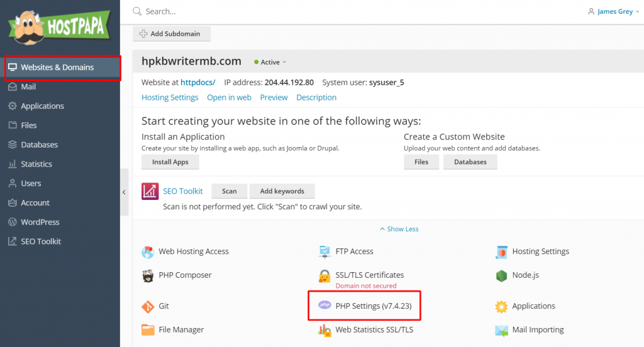Click the Files folder icon in sidebar
This screenshot has width=644, height=347.
click(13, 125)
